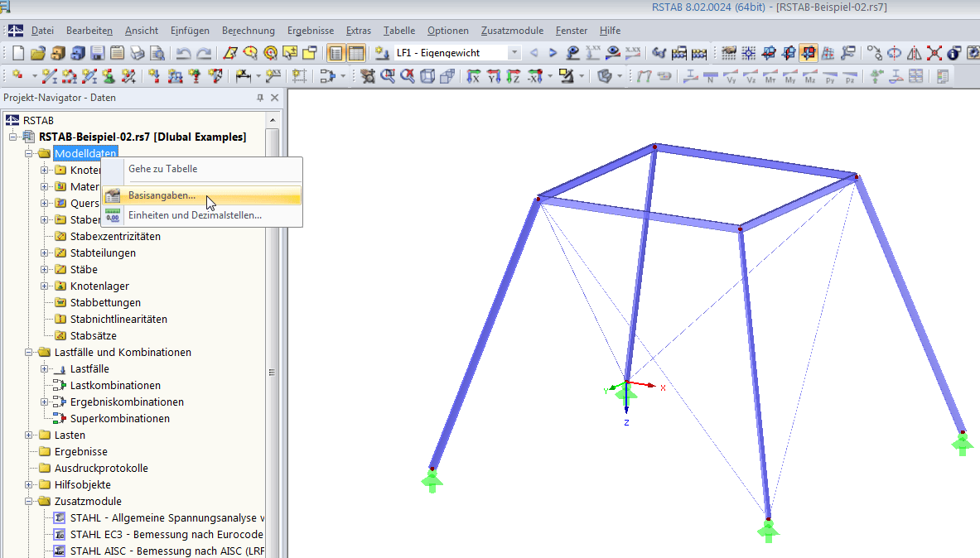This screenshot has width=980, height=558.
Task: Toggle shear force Vz results display
Action: 751,76
